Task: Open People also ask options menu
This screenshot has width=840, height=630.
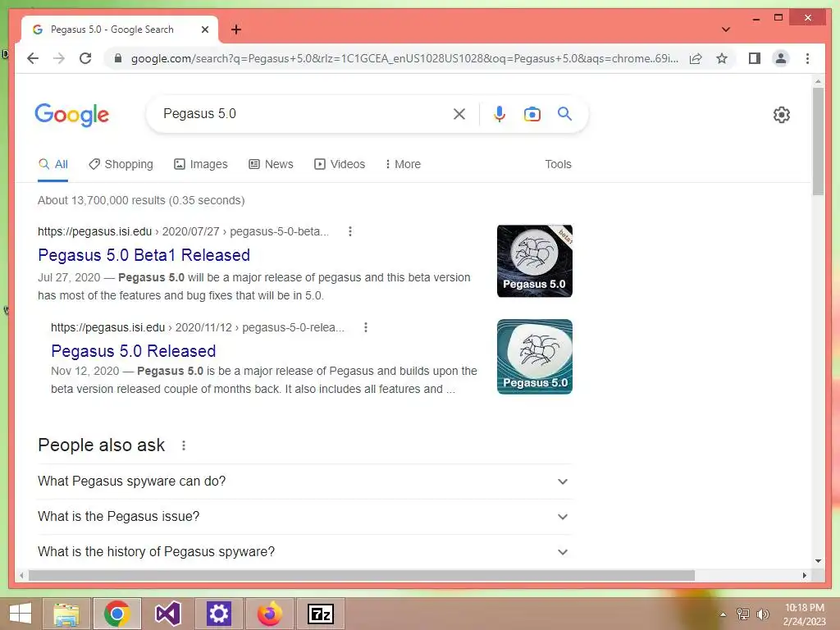Action: pos(184,445)
